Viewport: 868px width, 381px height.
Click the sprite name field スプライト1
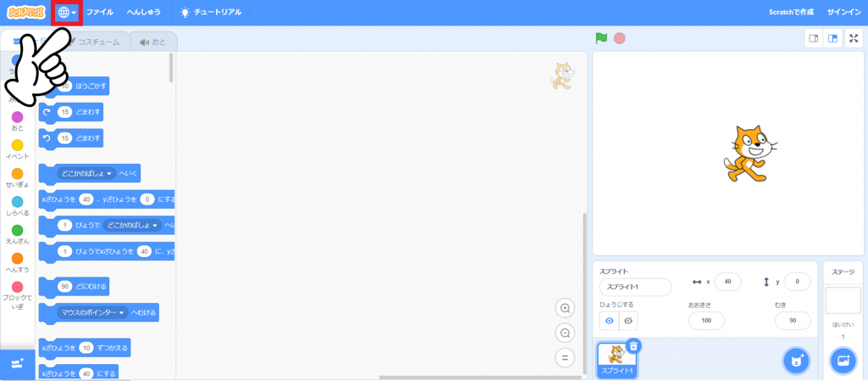click(636, 287)
